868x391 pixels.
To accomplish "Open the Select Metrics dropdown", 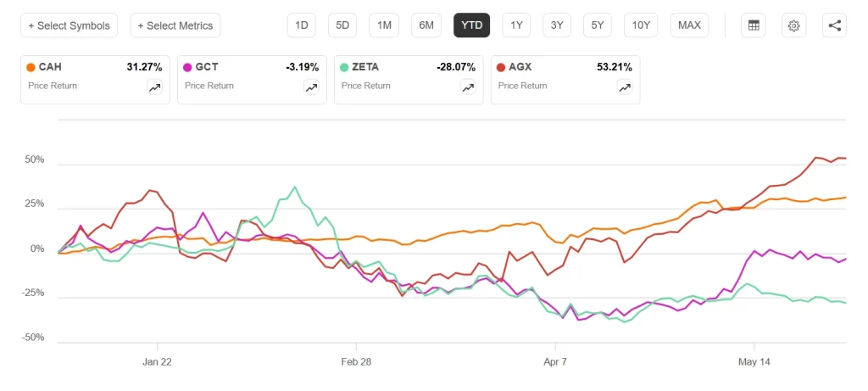I will tap(175, 25).
